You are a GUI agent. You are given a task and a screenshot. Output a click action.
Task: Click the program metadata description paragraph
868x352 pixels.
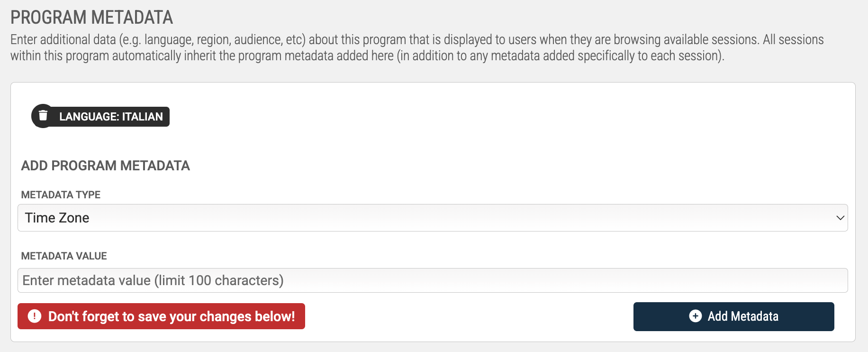(x=417, y=47)
